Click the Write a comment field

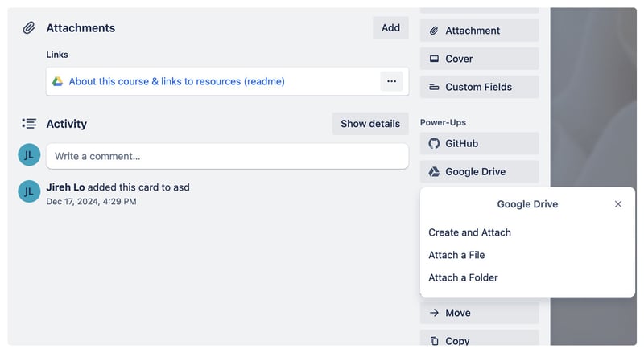227,156
